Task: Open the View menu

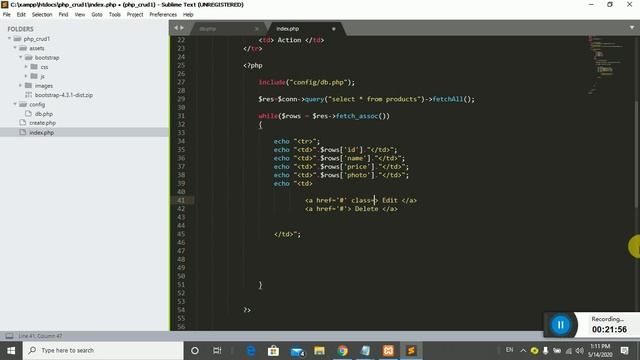Action: click(x=80, y=14)
